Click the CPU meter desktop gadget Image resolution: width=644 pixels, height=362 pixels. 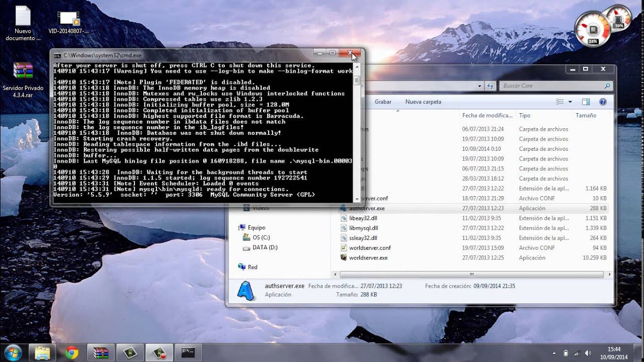pos(594,29)
